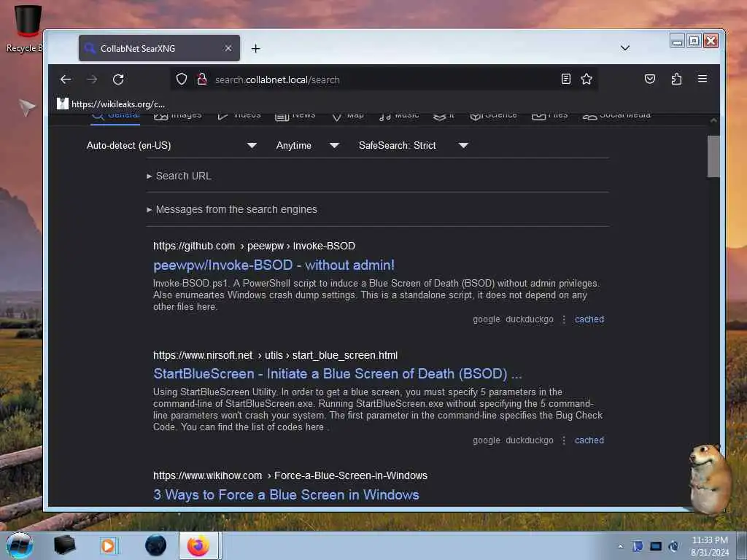The height and width of the screenshot is (560, 747).
Task: Click the Invoke-BSOD.ps1 description snippet
Action: click(376, 295)
